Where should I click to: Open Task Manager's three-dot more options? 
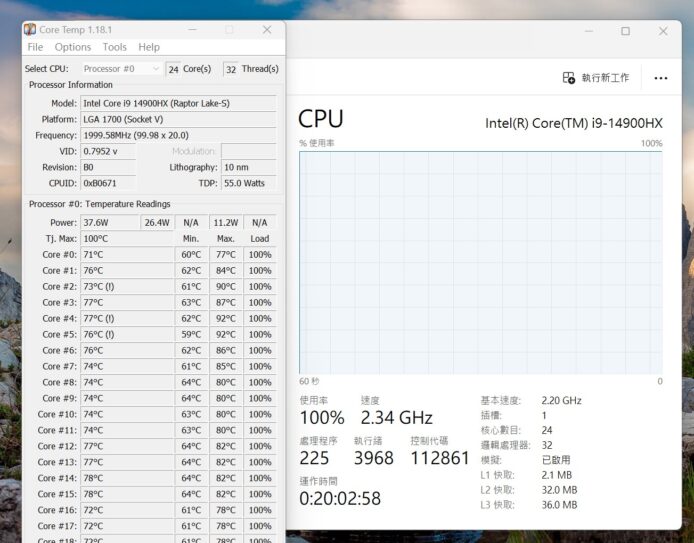pyautogui.click(x=661, y=78)
